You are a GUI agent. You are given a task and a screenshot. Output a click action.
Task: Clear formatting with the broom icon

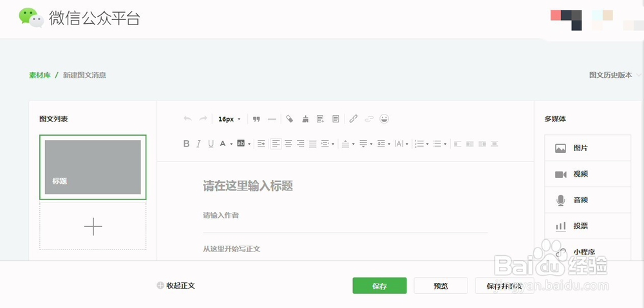pyautogui.click(x=305, y=119)
